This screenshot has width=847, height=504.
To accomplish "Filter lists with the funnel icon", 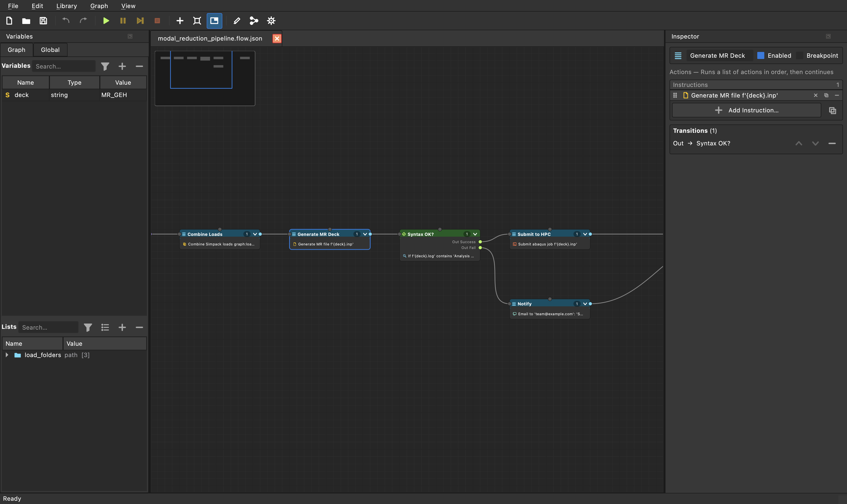I will point(88,327).
